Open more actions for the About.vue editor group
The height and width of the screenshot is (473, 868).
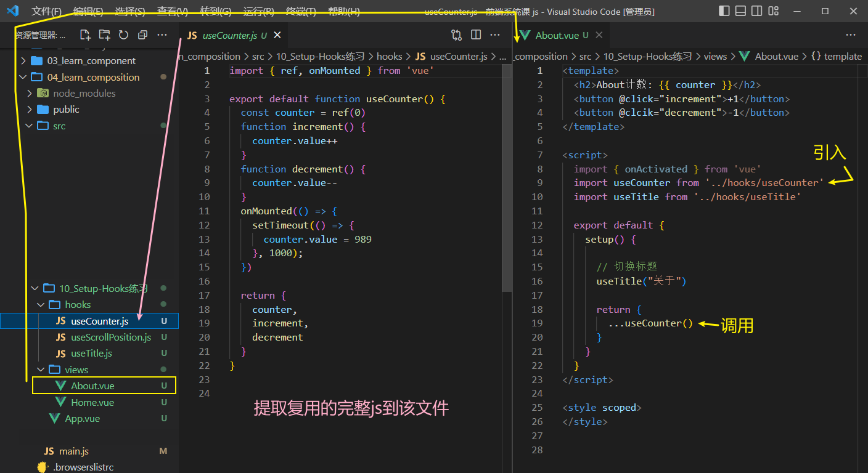pos(851,35)
